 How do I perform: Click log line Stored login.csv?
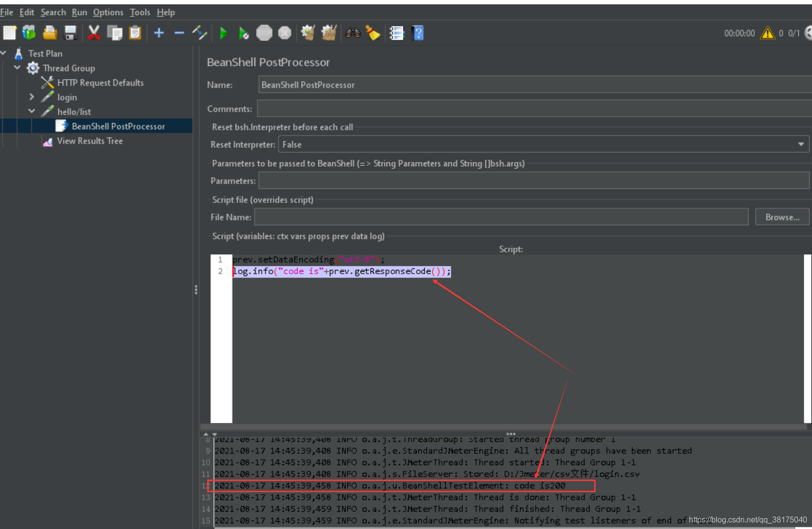[427, 474]
